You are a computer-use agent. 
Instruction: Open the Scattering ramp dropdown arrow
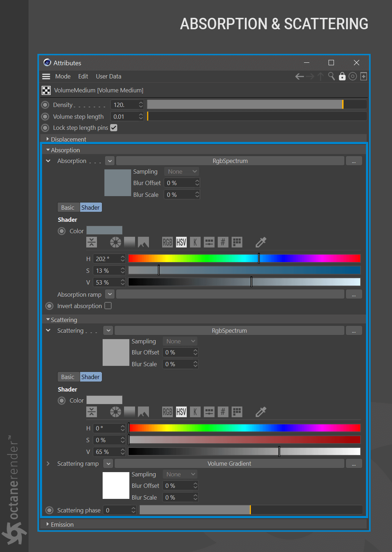(x=108, y=464)
